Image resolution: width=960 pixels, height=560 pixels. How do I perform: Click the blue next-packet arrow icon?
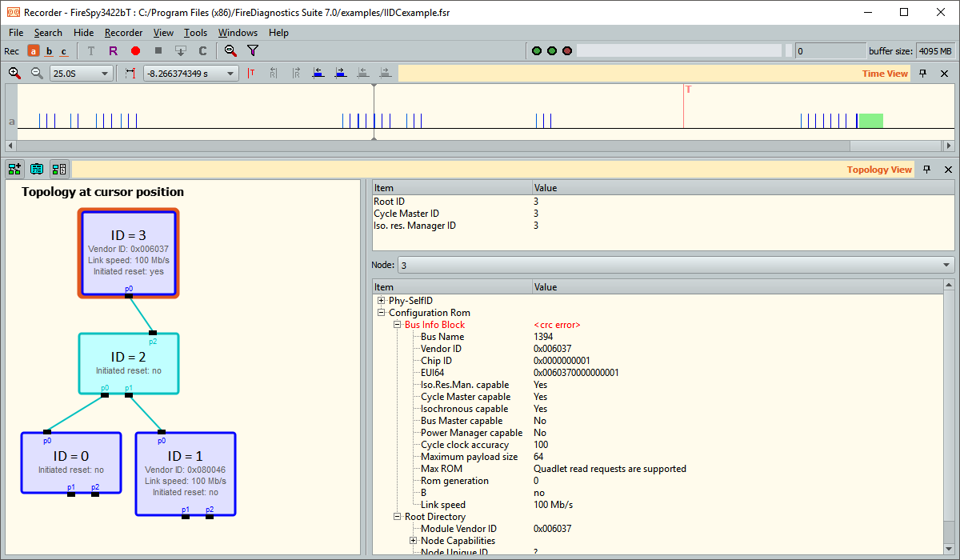point(341,74)
